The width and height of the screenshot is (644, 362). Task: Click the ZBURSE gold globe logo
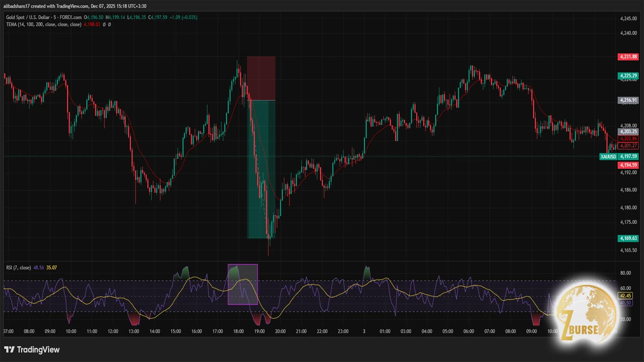[586, 312]
